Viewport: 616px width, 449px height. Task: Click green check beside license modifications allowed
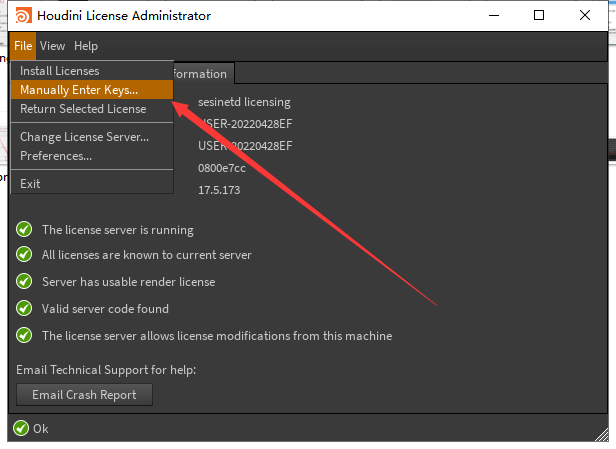tap(24, 335)
